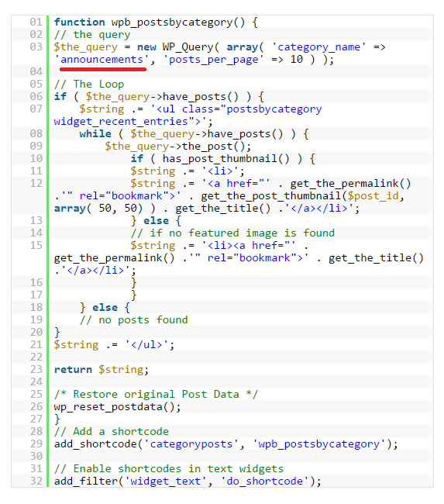Click the 'do_shortcode' string
444x504 pixels.
[x=264, y=482]
